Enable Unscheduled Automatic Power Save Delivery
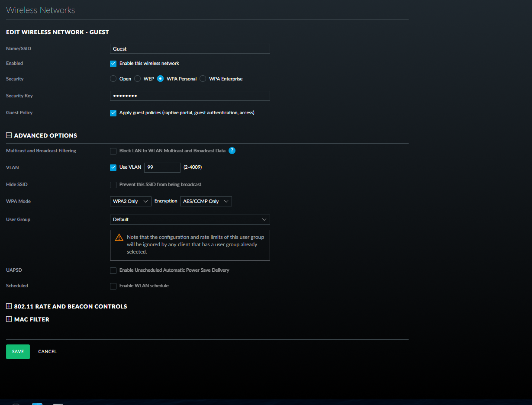Screen dimensions: 532x405 (x=113, y=270)
